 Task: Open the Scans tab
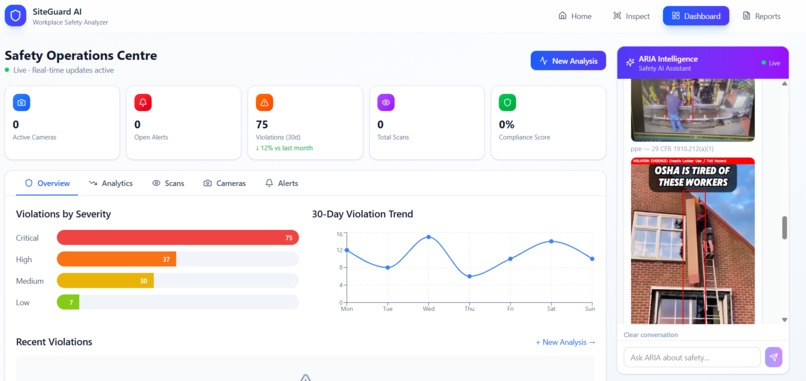pyautogui.click(x=168, y=183)
